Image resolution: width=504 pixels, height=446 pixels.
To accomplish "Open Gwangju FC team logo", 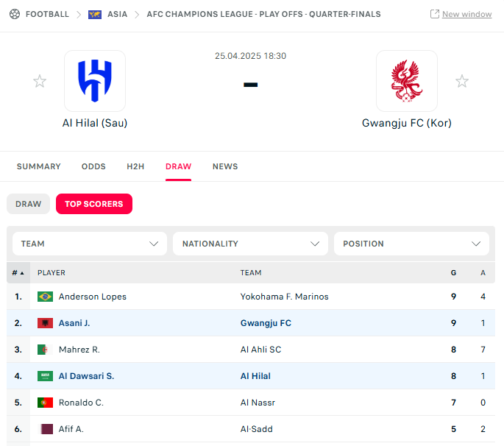I will coord(407,81).
